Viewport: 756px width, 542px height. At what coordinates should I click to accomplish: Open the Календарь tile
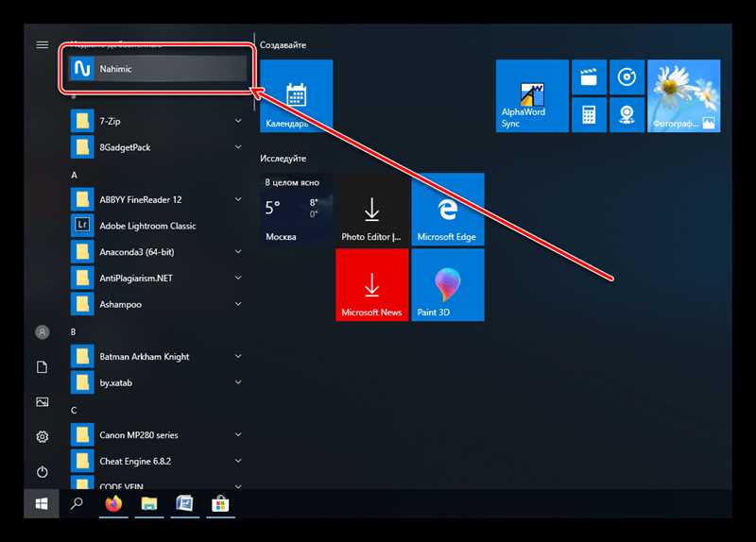296,96
